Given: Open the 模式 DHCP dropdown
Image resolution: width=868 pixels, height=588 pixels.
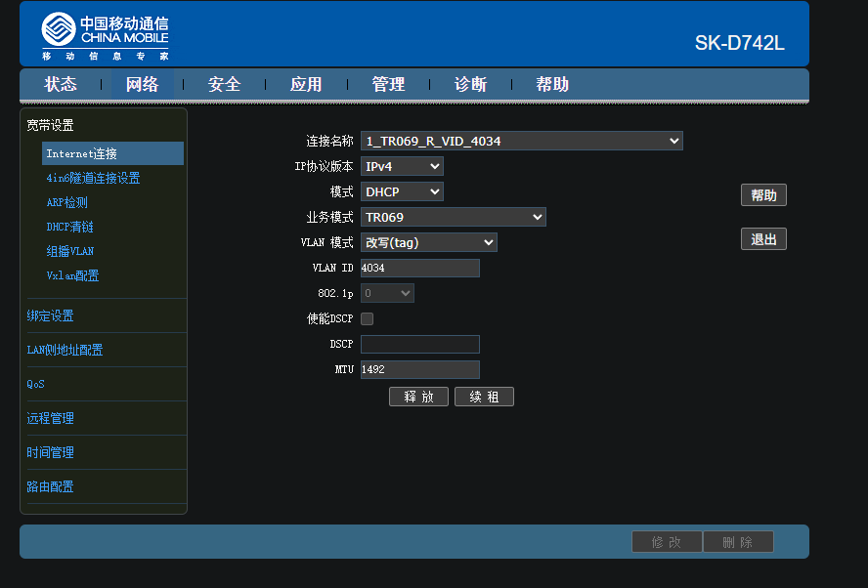Looking at the screenshot, I should pyautogui.click(x=402, y=192).
